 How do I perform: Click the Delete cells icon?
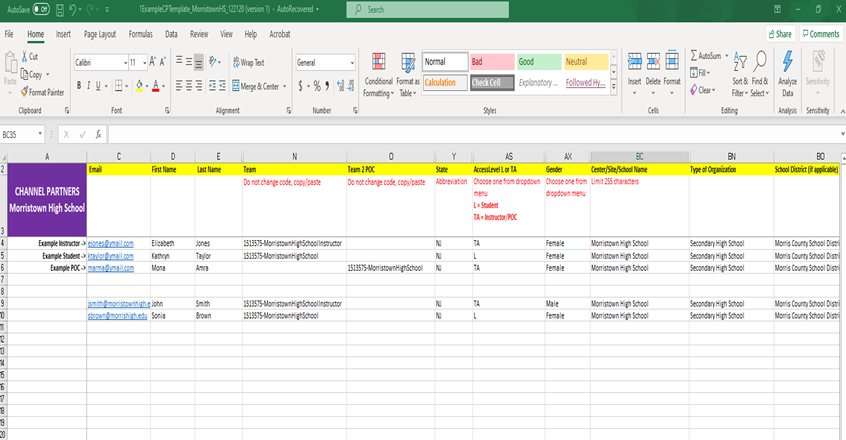point(653,63)
